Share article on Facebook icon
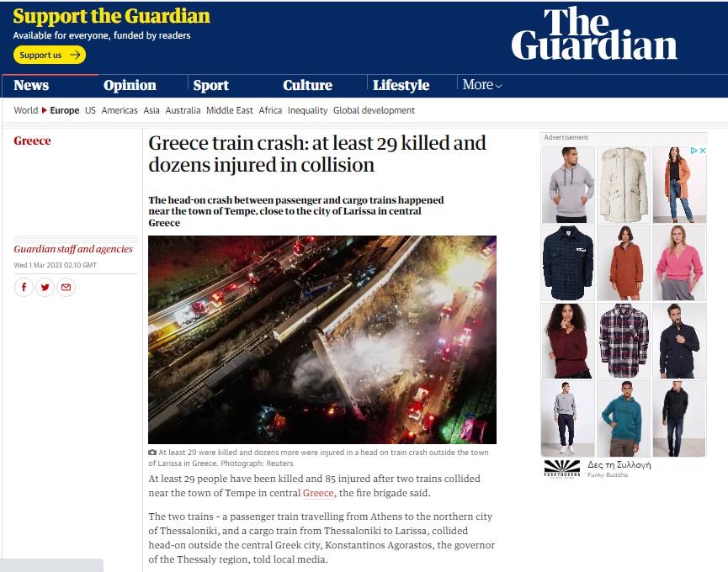The height and width of the screenshot is (572, 728). pyautogui.click(x=24, y=287)
